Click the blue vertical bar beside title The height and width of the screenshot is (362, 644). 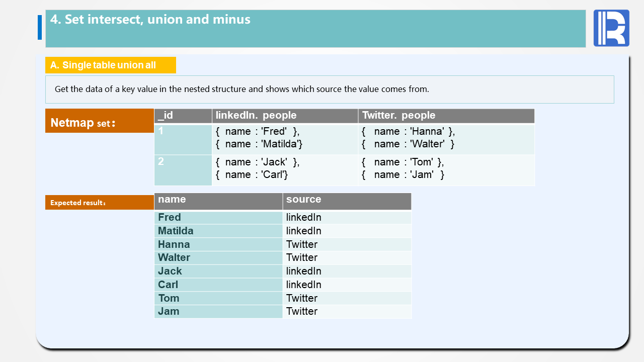(x=40, y=28)
